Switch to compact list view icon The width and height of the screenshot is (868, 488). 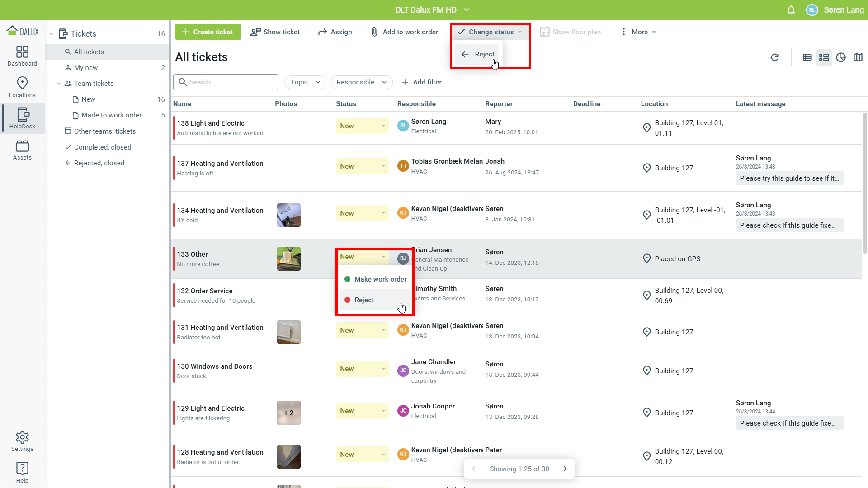[x=807, y=57]
